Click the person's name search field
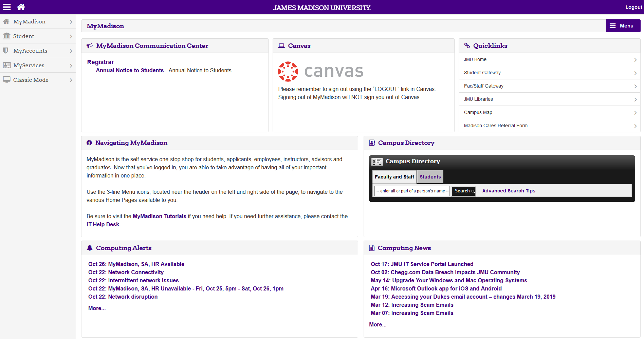 point(412,191)
